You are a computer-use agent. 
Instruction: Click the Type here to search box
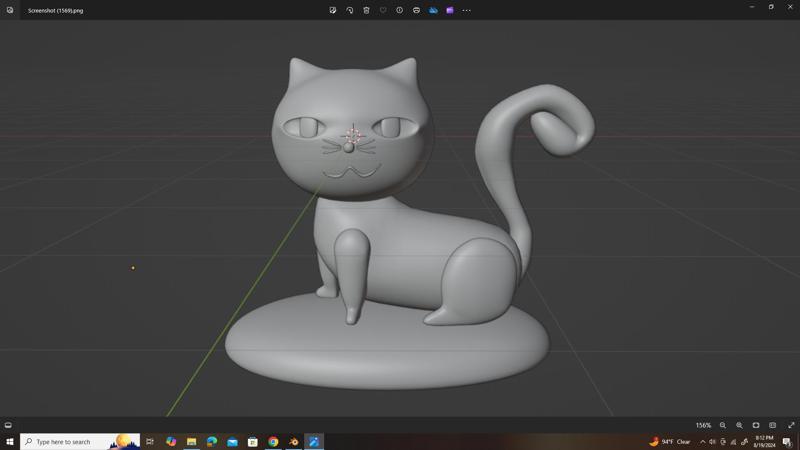[x=80, y=442]
